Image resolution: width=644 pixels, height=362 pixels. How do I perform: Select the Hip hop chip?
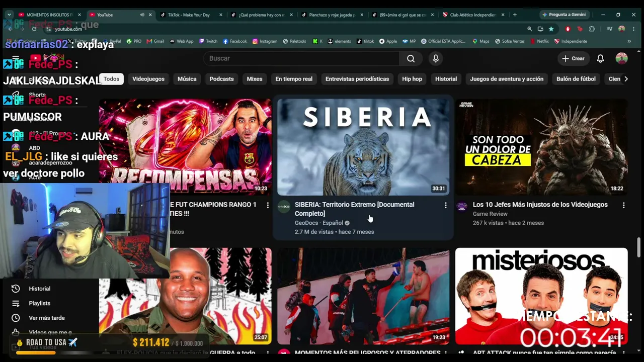click(412, 79)
